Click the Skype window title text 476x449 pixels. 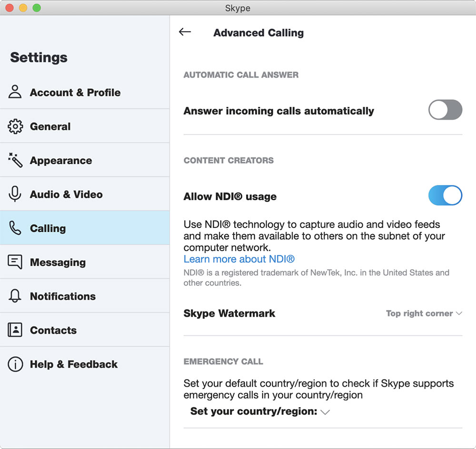coord(238,8)
